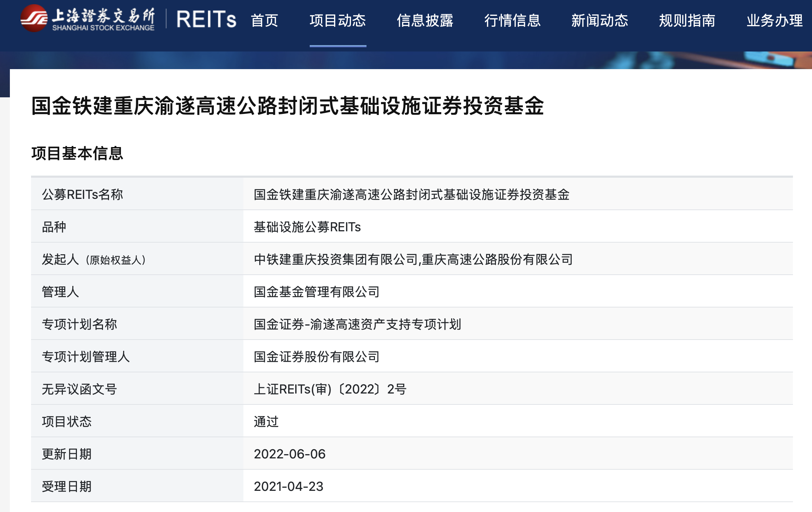Click 国金证券股份有限公司 plan manager value
Image resolution: width=812 pixels, height=512 pixels.
click(x=317, y=357)
